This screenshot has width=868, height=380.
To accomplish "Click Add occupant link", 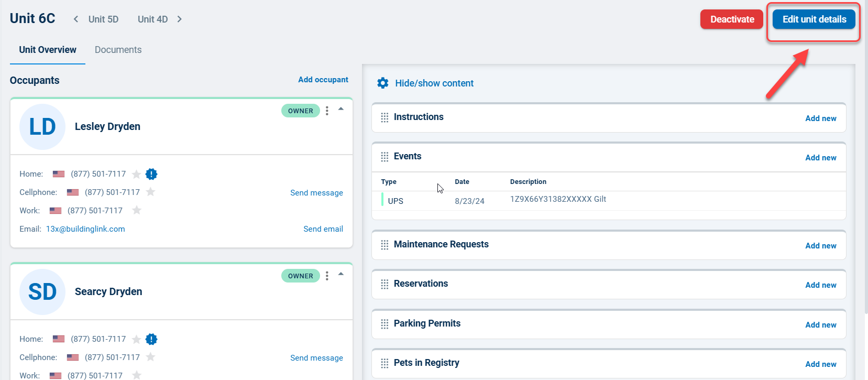I will (x=323, y=80).
